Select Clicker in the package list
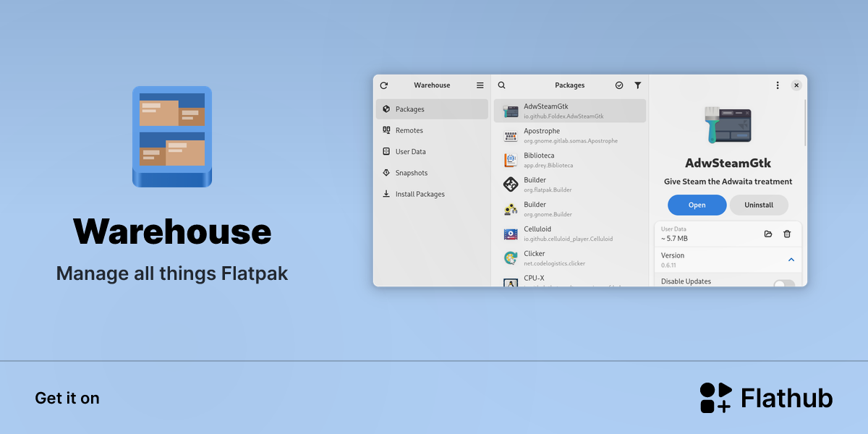The height and width of the screenshot is (434, 868). coord(570,258)
